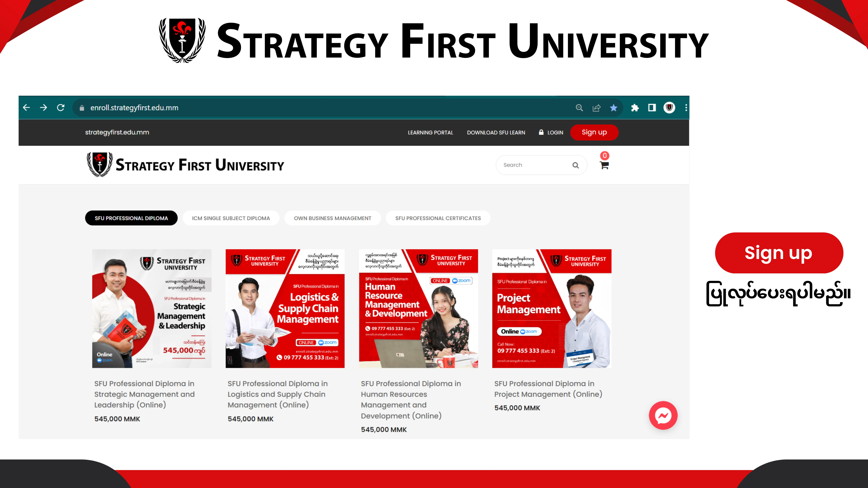Screen dimensions: 868x488
Task: Click the strategyfirst.edu.mm link in header
Action: (x=117, y=132)
